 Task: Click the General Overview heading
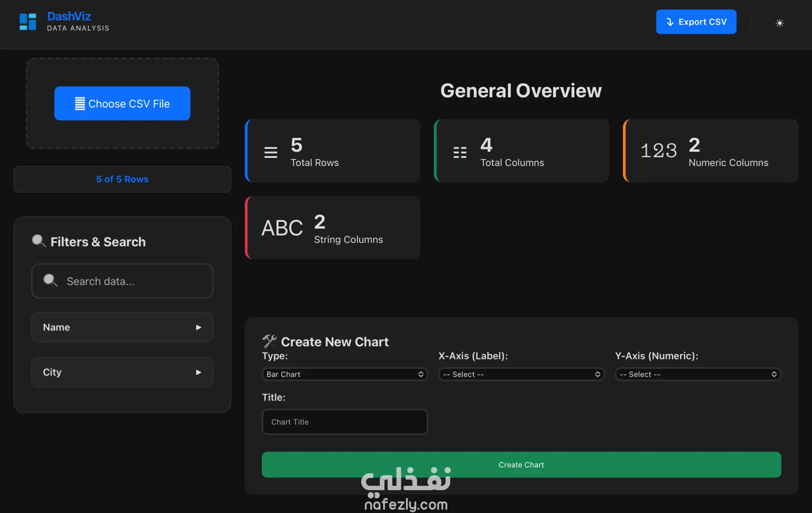click(521, 91)
